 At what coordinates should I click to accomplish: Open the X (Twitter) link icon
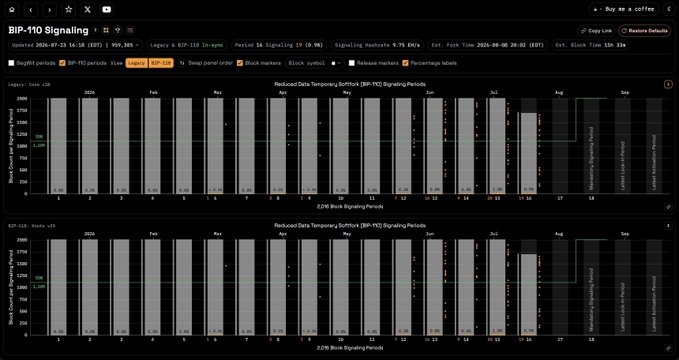point(87,9)
